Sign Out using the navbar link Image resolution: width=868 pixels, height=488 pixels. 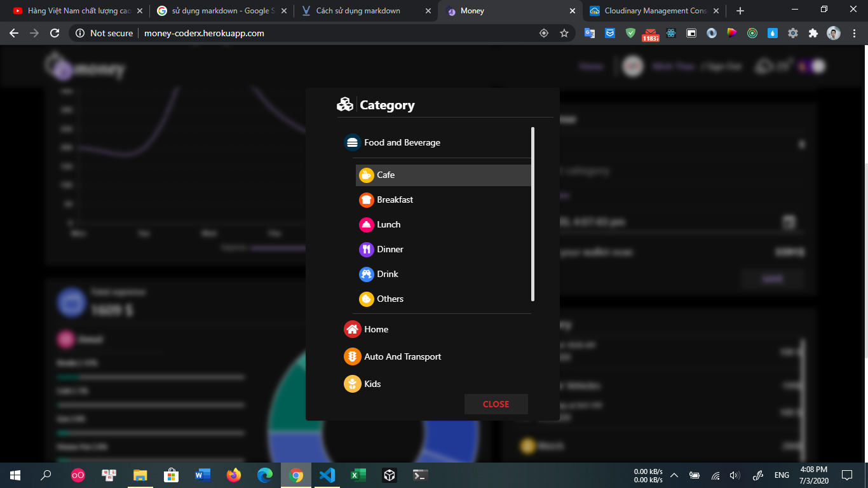point(721,65)
